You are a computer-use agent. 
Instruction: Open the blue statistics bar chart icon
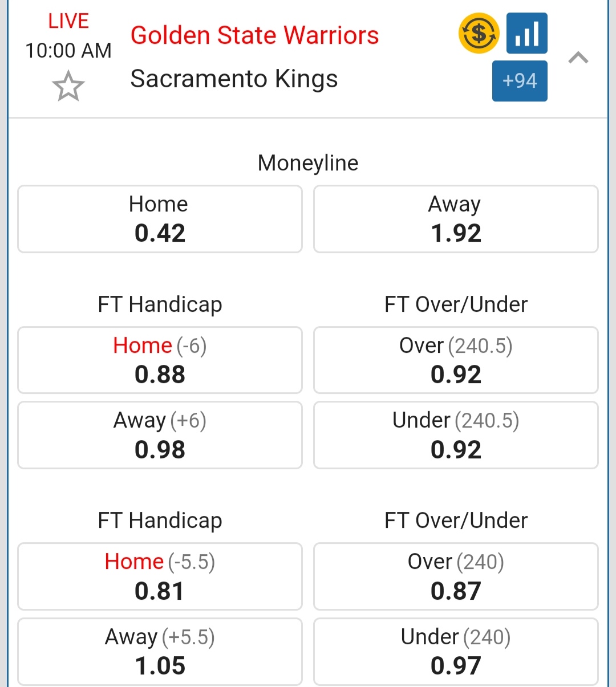click(x=526, y=34)
